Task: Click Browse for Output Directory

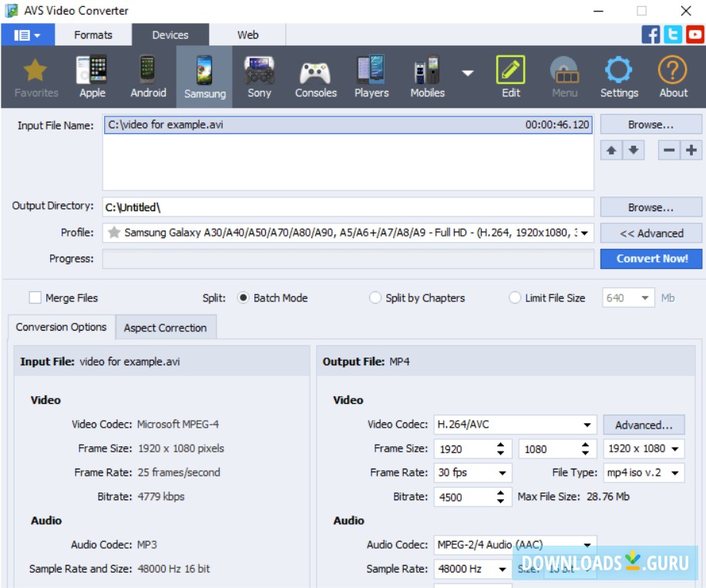Action: pyautogui.click(x=651, y=207)
